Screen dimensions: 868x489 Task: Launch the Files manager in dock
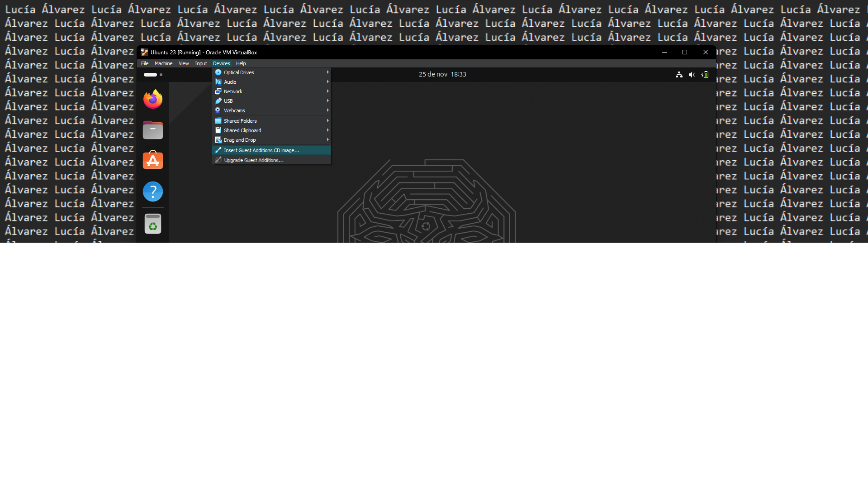point(153,130)
